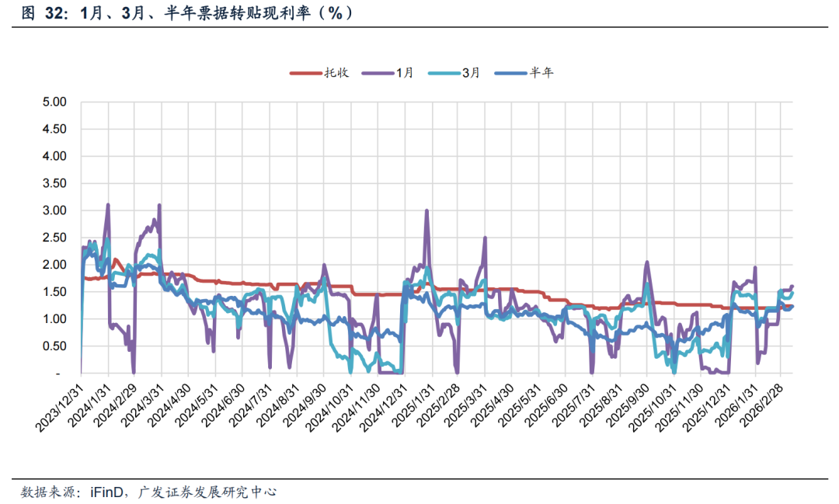Click the y-axis value 1.50
This screenshot has width=839, height=504.
click(54, 291)
